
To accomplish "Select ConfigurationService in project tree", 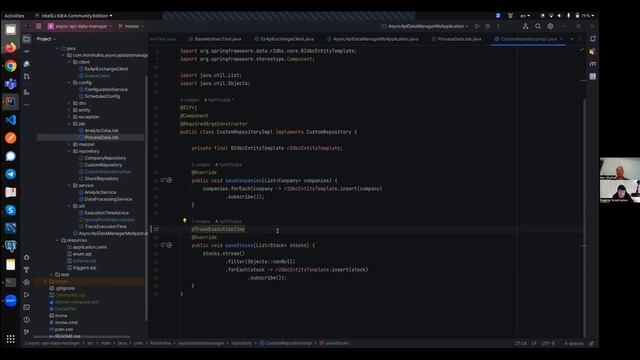I will pyautogui.click(x=106, y=89).
